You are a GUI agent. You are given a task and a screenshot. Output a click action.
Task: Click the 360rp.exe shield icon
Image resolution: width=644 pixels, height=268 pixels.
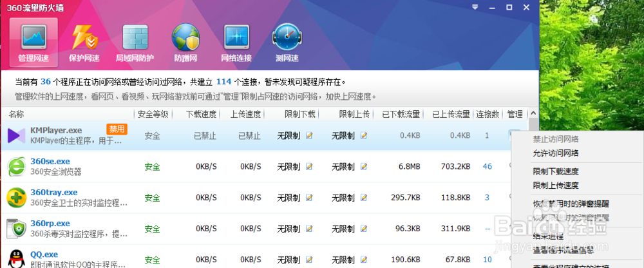(x=17, y=229)
